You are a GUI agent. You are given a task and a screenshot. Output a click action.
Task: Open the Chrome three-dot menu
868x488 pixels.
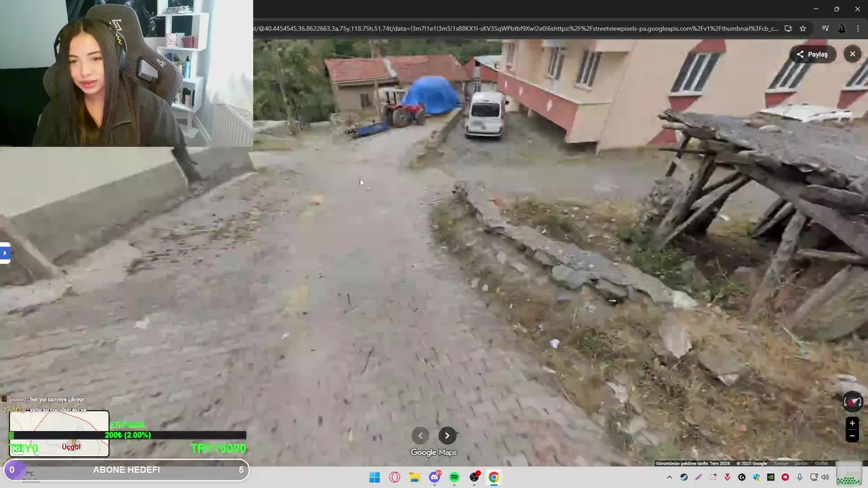858,28
